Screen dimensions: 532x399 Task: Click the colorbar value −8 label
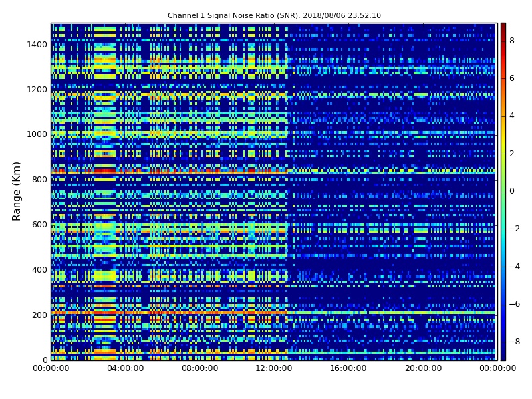tap(515, 342)
